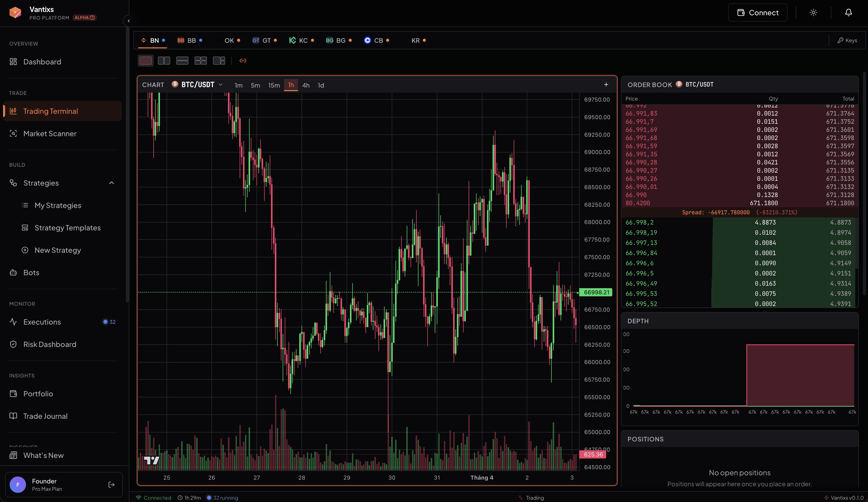Open notifications bell icon
The height and width of the screenshot is (502, 868).
pyautogui.click(x=848, y=13)
